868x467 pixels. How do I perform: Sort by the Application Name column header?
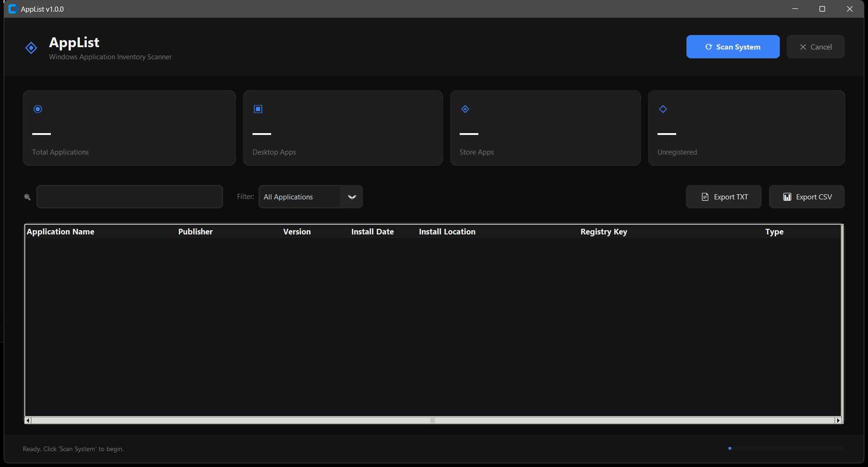pos(61,232)
